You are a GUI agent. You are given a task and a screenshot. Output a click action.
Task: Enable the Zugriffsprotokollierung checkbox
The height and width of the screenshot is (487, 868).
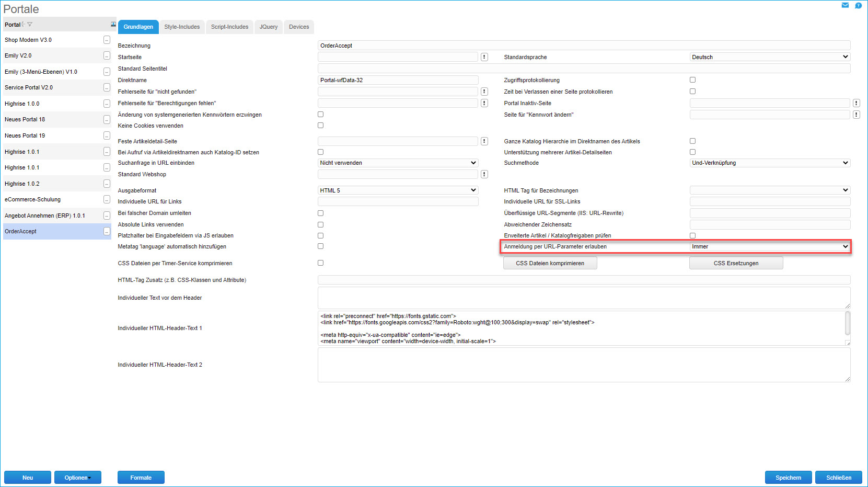(692, 80)
